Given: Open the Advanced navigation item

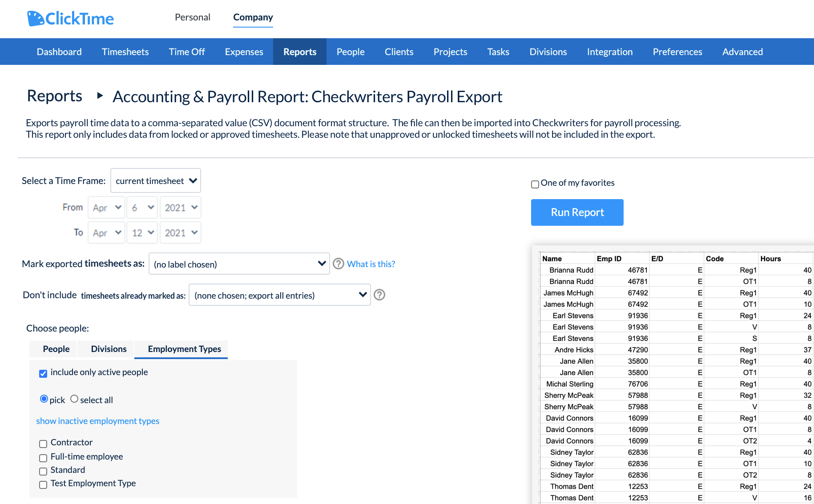Looking at the screenshot, I should click(742, 52).
